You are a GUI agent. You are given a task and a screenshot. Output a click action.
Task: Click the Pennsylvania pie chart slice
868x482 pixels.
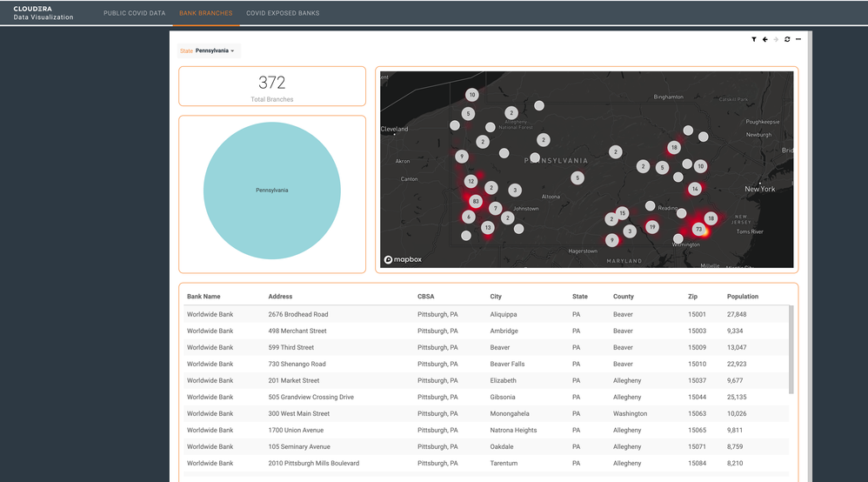point(272,191)
